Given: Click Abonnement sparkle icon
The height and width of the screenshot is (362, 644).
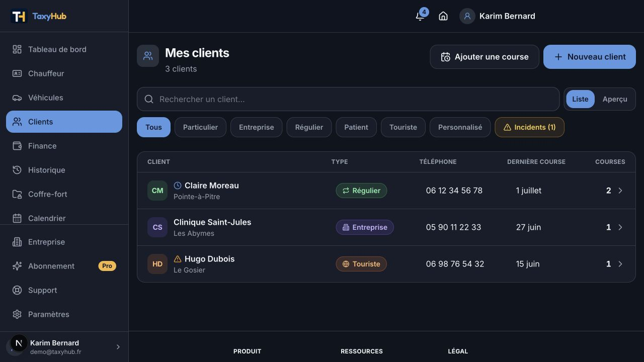Looking at the screenshot, I should click(17, 266).
